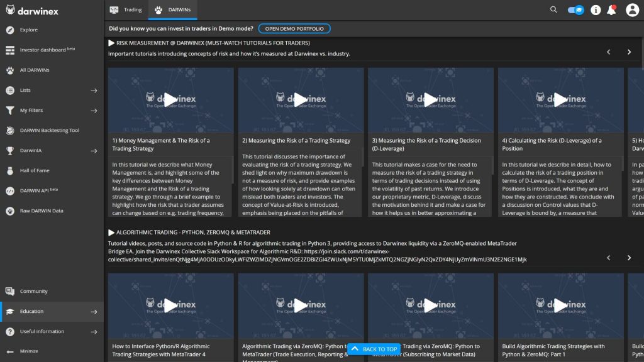Image resolution: width=644 pixels, height=362 pixels.
Task: Show previous Algorithmic Trading tutorials
Action: click(609, 258)
